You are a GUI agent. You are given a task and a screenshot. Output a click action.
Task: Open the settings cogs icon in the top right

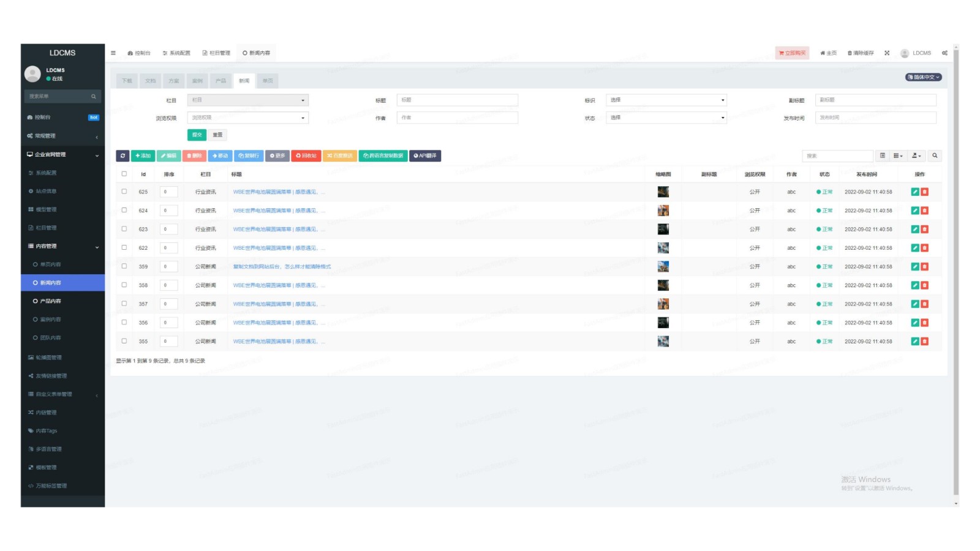pyautogui.click(x=944, y=53)
